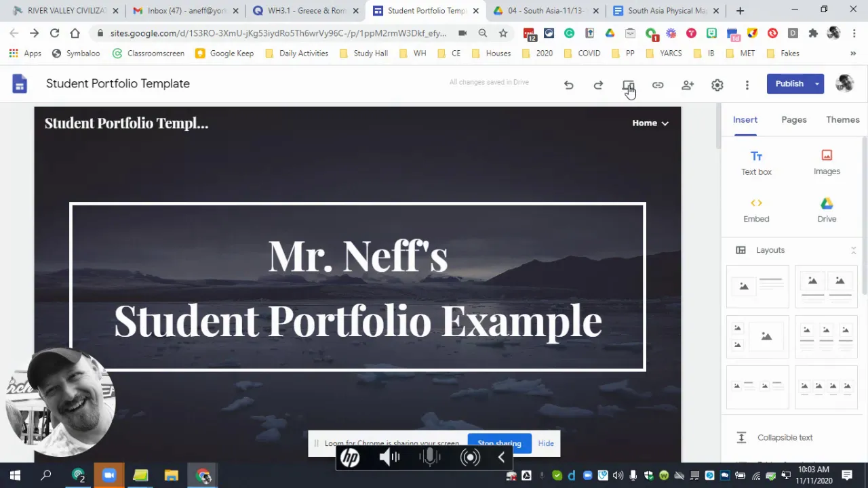
Task: Insert Images from the panel
Action: coord(827,163)
